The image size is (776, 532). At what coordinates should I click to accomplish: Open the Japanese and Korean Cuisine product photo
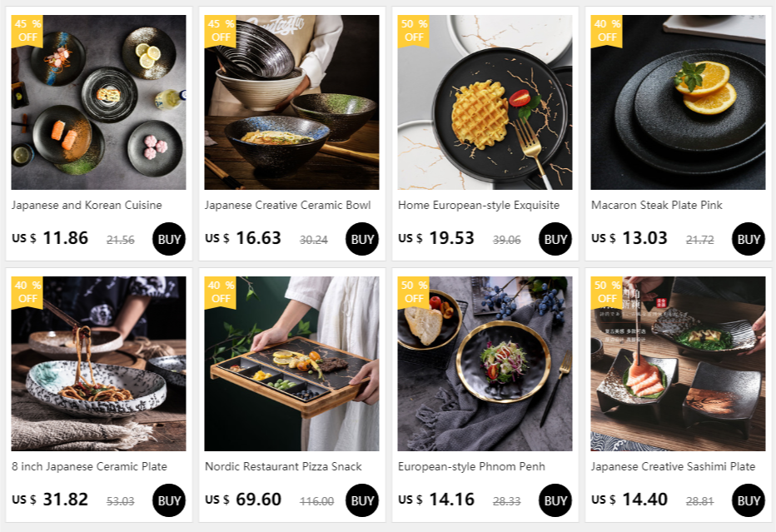[x=98, y=102]
